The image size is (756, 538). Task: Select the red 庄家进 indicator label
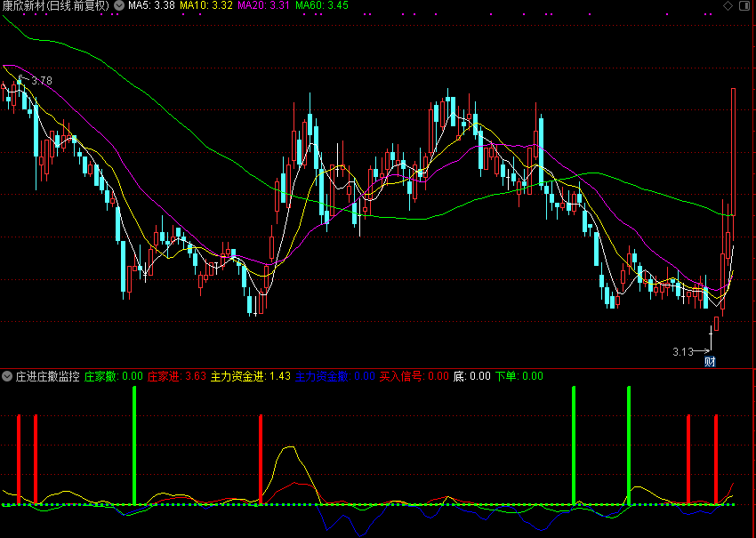pyautogui.click(x=176, y=376)
